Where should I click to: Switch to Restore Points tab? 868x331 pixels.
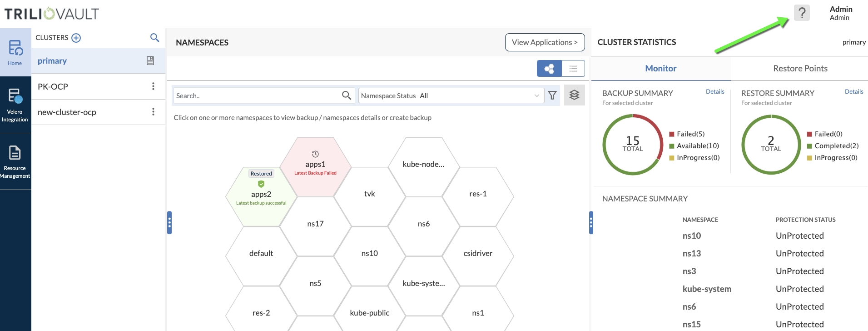point(800,69)
